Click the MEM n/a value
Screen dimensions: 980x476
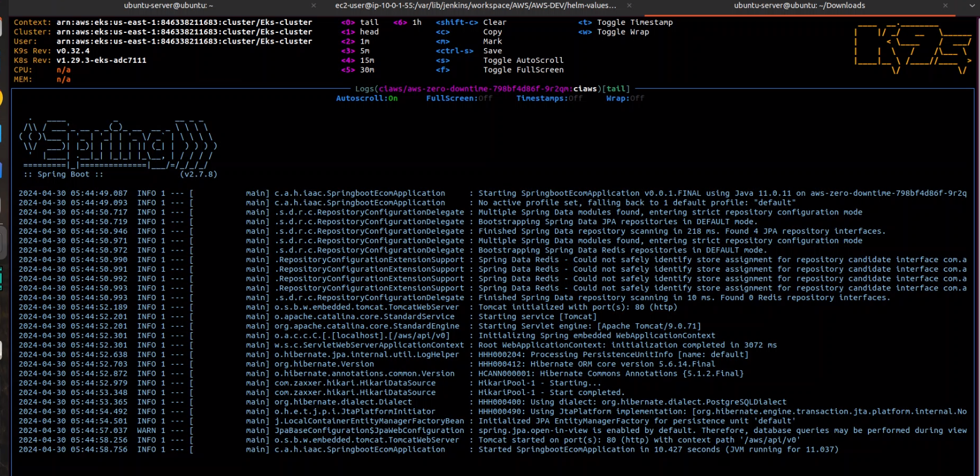pos(63,80)
